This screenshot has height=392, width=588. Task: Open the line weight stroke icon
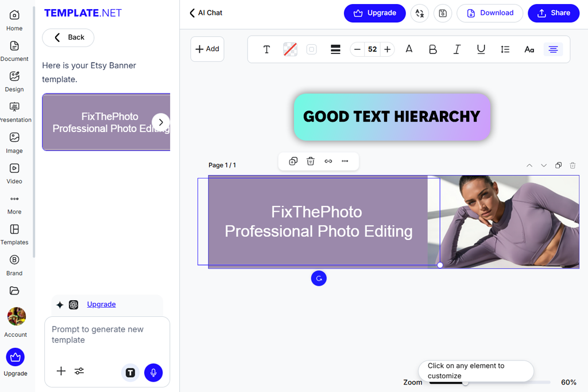[x=335, y=49]
